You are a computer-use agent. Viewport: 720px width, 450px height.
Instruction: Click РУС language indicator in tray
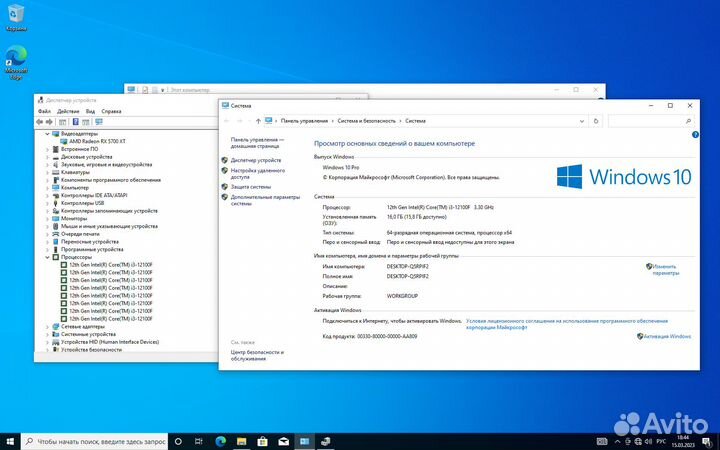(661, 442)
